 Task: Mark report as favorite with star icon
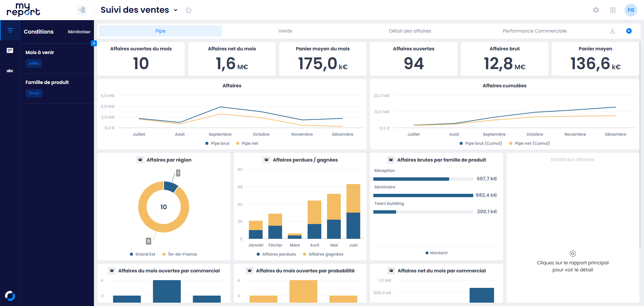point(189,10)
